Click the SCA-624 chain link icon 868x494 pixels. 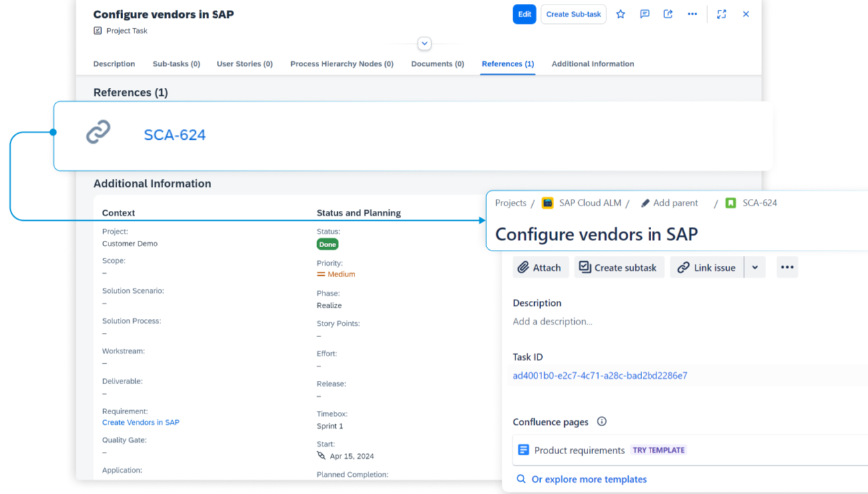tap(98, 133)
